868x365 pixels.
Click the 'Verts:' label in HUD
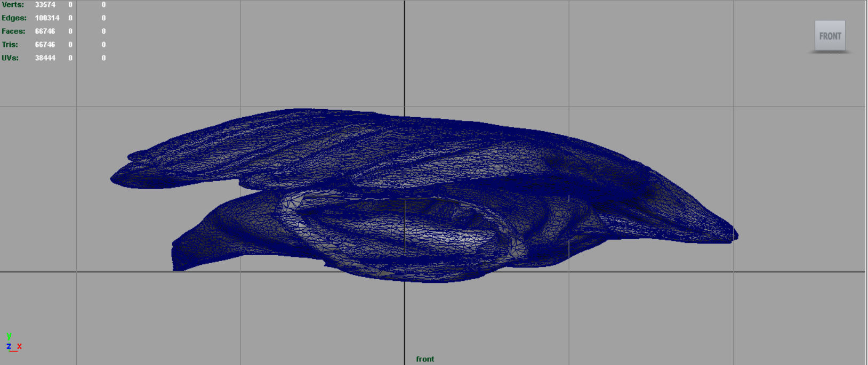pyautogui.click(x=13, y=5)
